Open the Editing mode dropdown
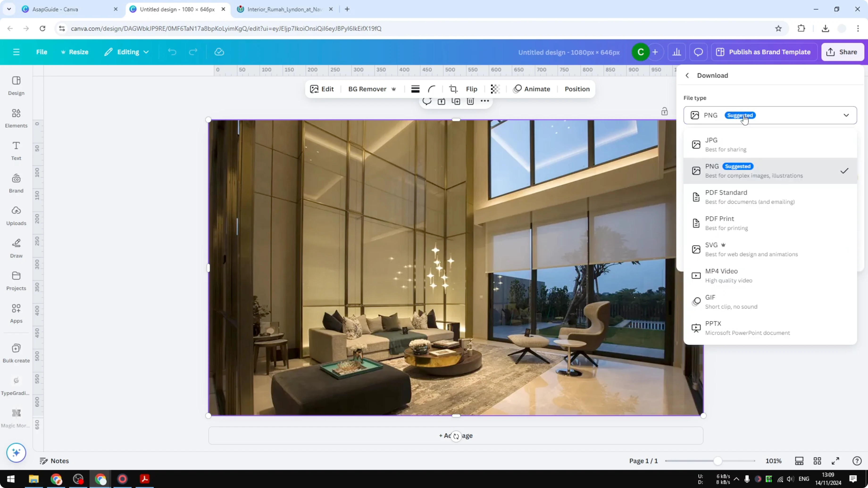868x488 pixels. tap(127, 52)
